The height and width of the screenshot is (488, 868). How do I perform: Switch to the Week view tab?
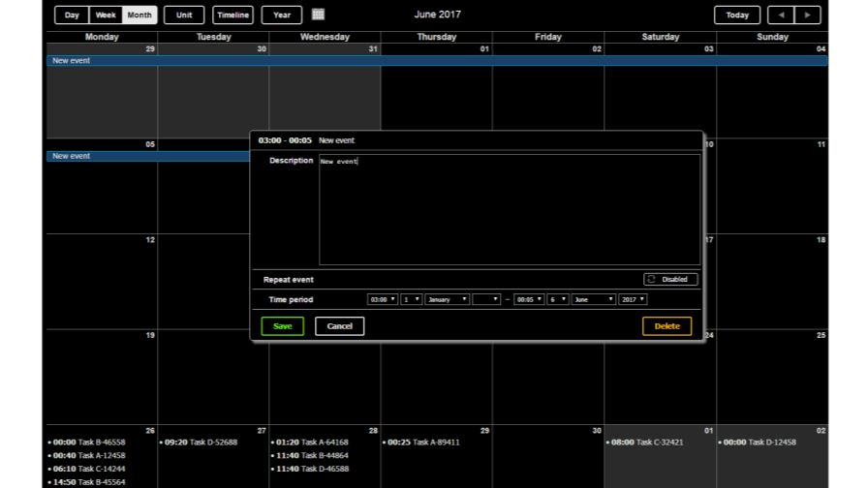pos(106,15)
